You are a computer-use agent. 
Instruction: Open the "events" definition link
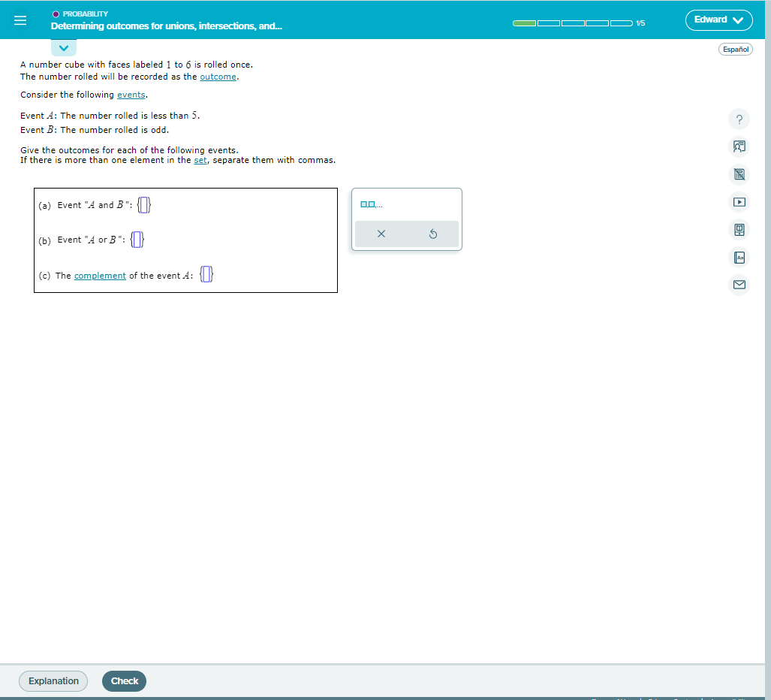tap(131, 94)
